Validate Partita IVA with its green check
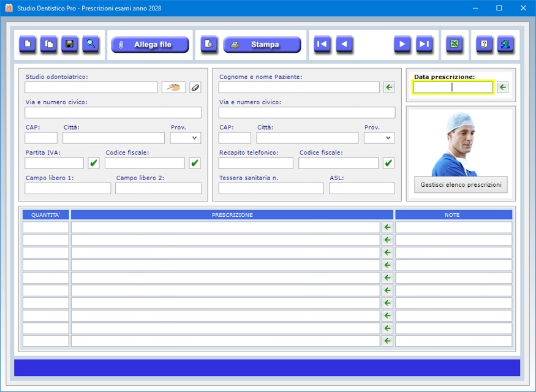 coord(94,163)
